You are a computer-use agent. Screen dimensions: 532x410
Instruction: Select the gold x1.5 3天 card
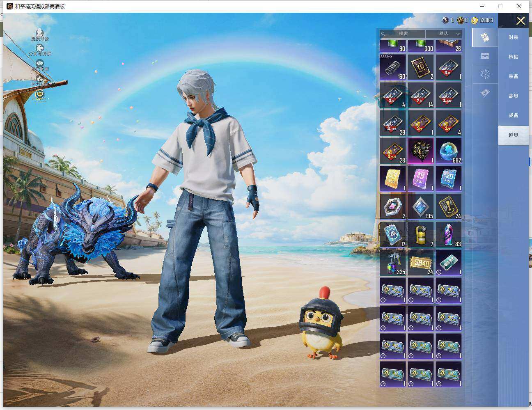click(x=421, y=123)
